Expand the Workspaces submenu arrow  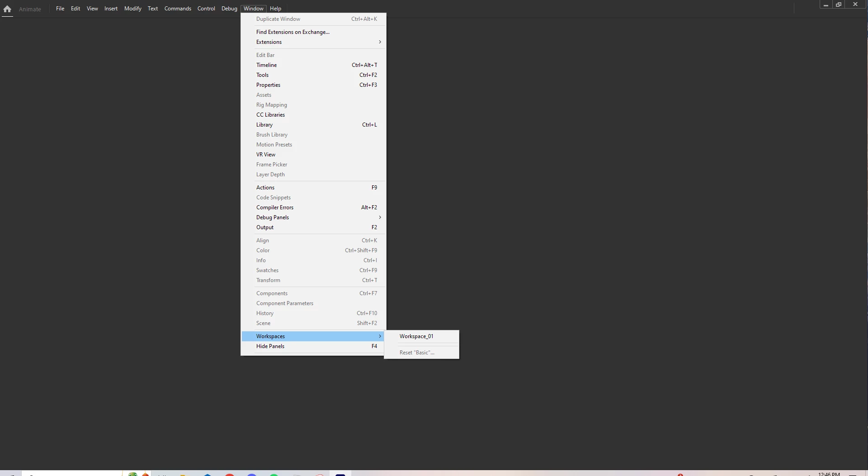tap(380, 336)
